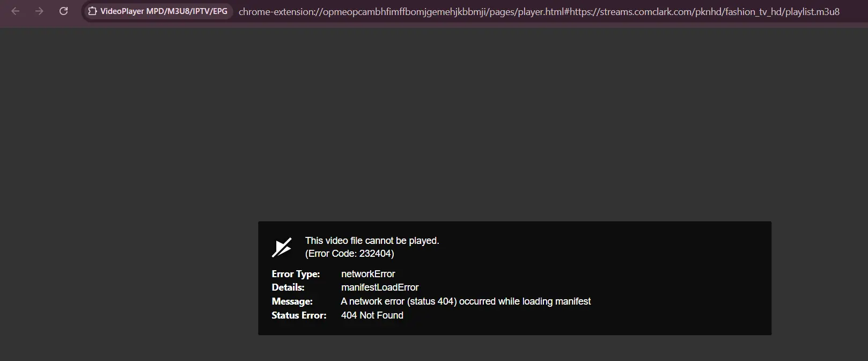Click "This video file cannot be played." text

pyautogui.click(x=372, y=241)
